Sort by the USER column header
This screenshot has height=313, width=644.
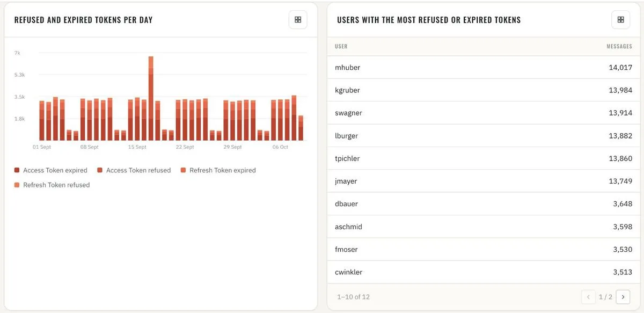click(x=341, y=47)
